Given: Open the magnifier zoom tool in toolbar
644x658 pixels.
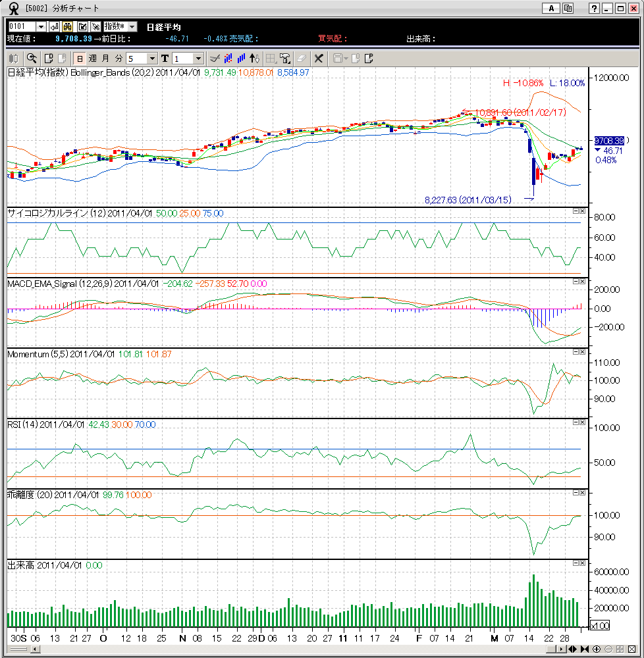Looking at the screenshot, I should click(32, 58).
